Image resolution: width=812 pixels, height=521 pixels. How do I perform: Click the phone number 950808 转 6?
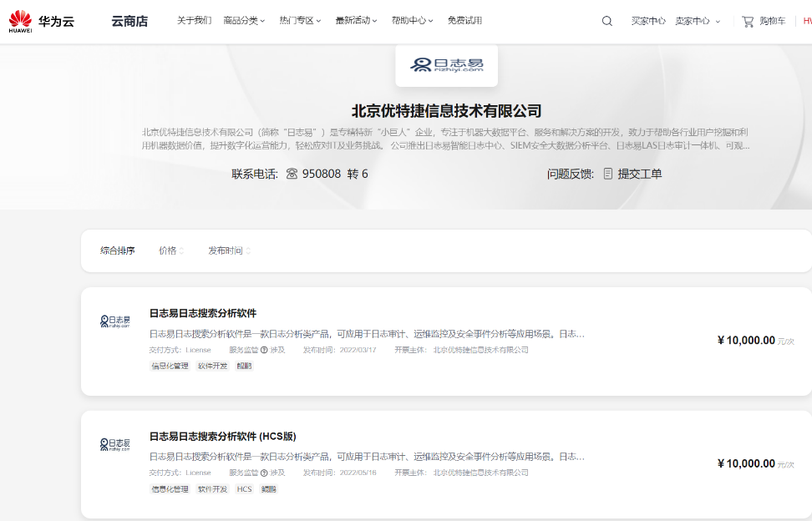335,174
